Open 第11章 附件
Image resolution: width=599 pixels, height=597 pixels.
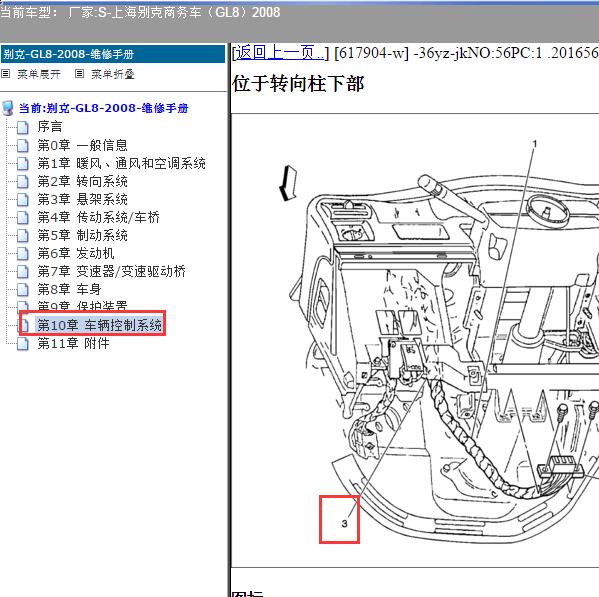[x=73, y=343]
